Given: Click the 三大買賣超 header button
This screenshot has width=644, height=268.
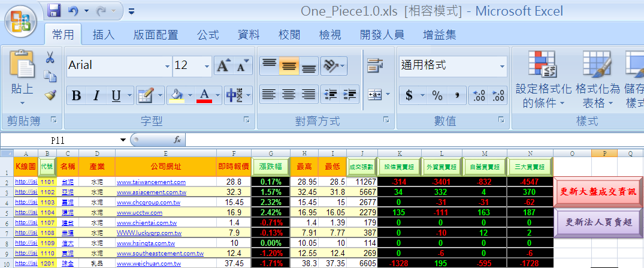Looking at the screenshot, I should click(530, 167).
